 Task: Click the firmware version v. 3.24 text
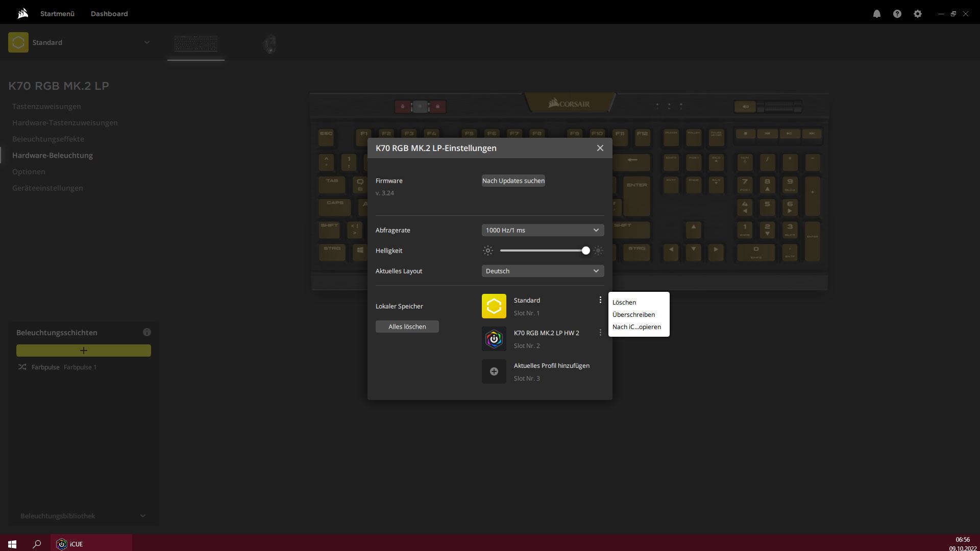tap(385, 193)
